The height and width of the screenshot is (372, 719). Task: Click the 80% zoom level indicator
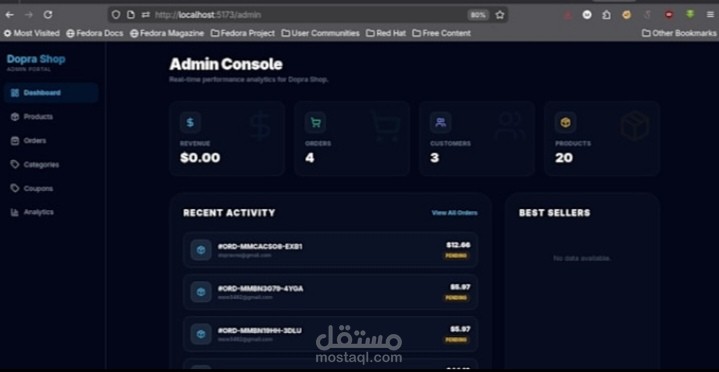478,15
